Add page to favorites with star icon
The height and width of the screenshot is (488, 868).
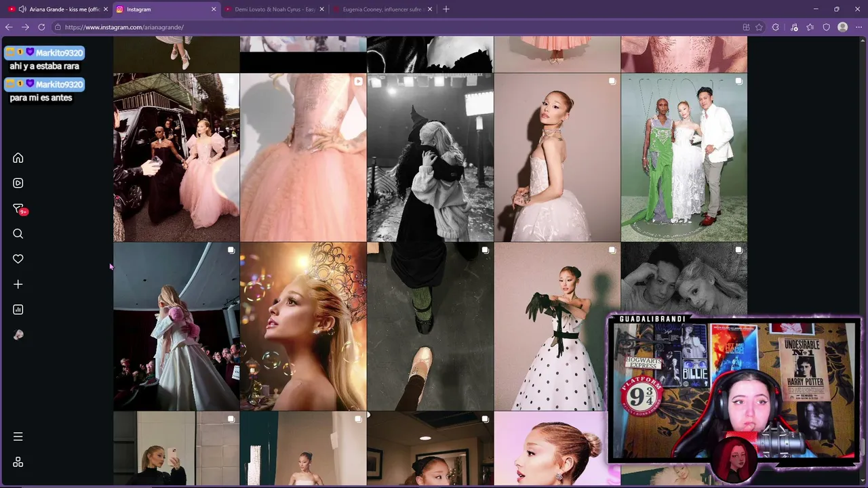759,27
